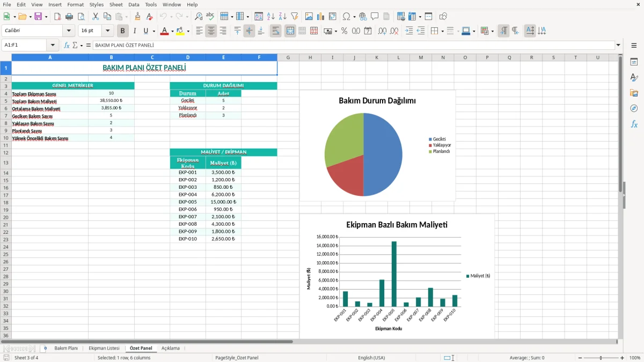Toggle Bold formatting
Screen dimensions: 644x362
(123, 31)
